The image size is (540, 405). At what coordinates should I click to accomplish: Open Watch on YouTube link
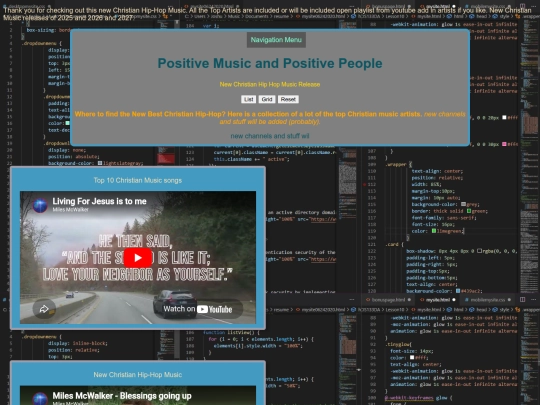[198, 309]
